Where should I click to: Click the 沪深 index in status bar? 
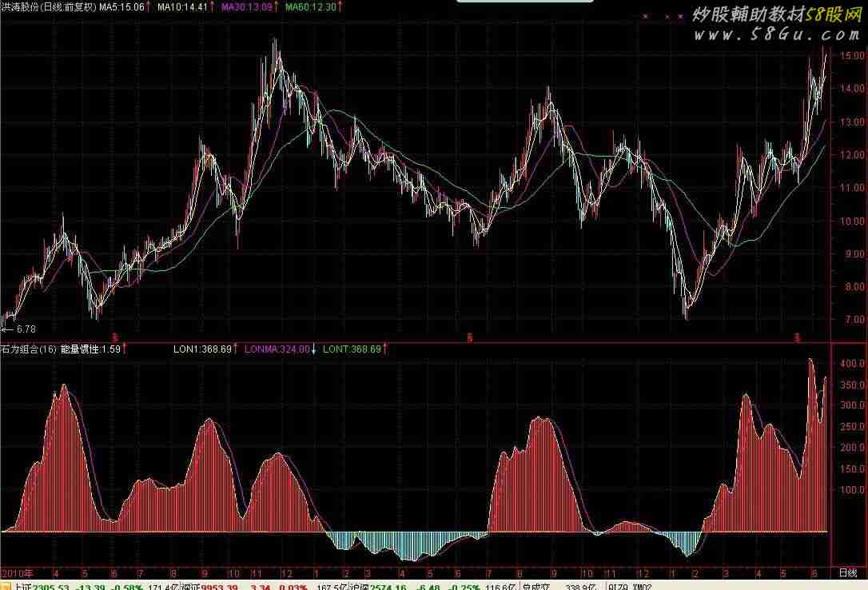[359, 586]
